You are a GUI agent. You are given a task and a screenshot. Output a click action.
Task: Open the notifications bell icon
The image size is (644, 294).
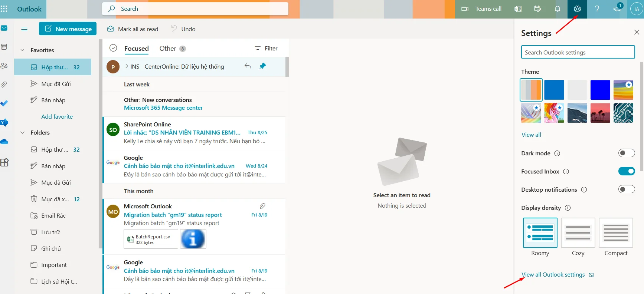click(x=558, y=9)
